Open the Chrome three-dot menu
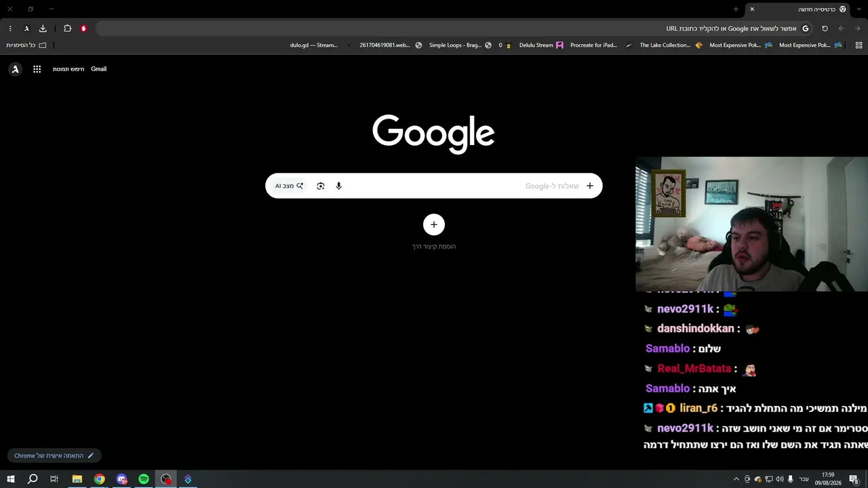Screen dimensions: 868x488 (x=10, y=28)
